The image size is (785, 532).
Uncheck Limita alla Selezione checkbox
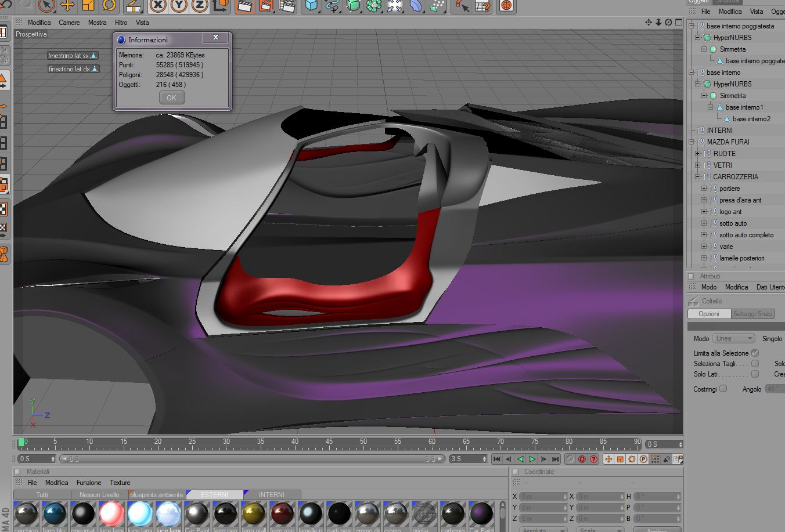pyautogui.click(x=755, y=353)
